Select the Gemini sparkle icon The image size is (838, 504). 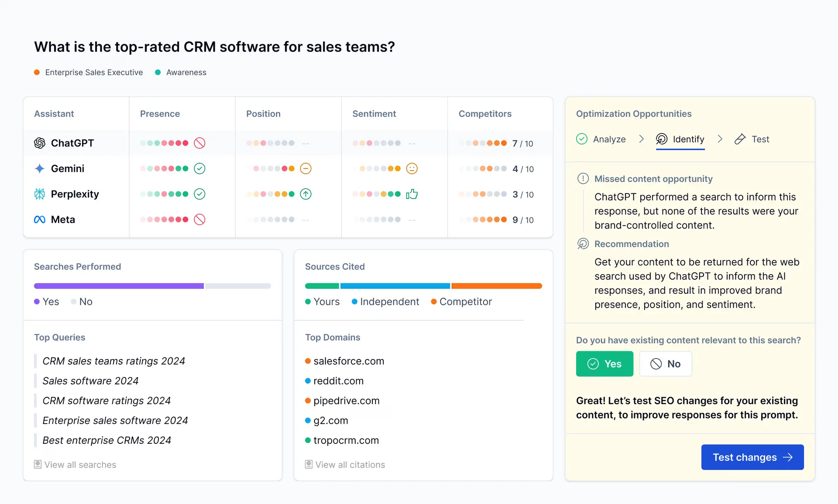39,168
